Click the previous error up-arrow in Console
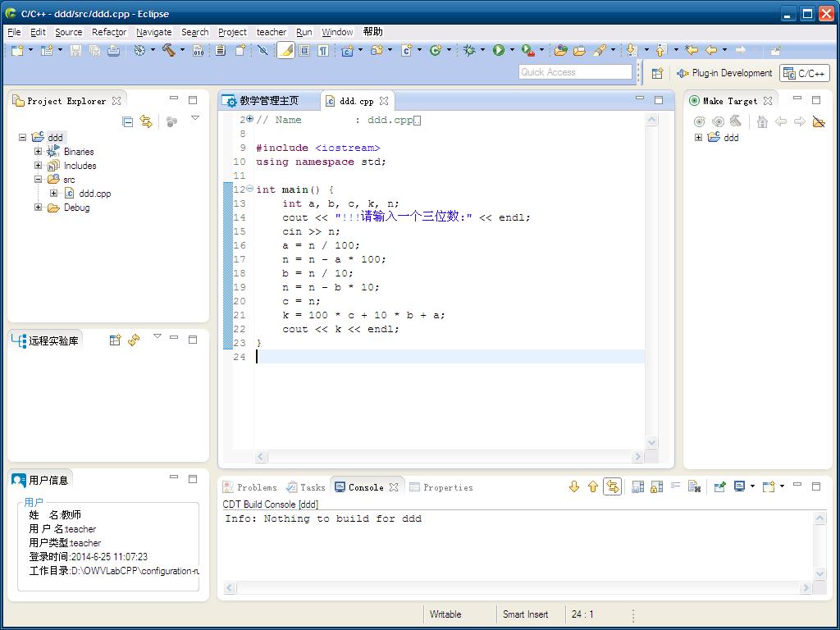This screenshot has height=630, width=840. click(593, 487)
